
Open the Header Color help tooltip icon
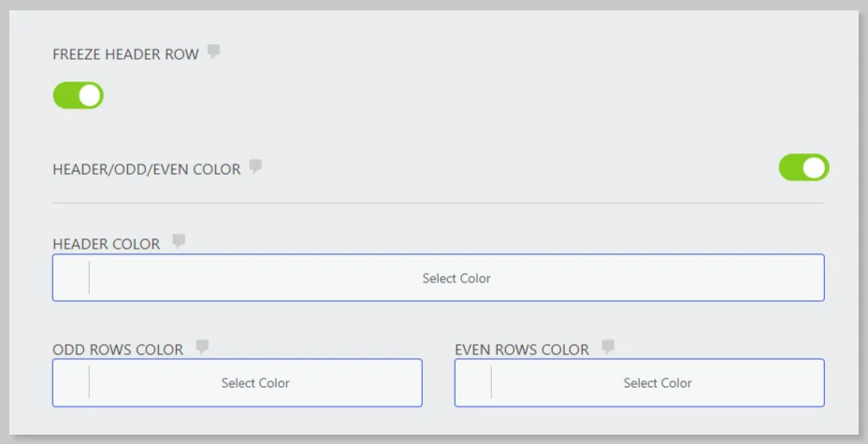point(179,241)
